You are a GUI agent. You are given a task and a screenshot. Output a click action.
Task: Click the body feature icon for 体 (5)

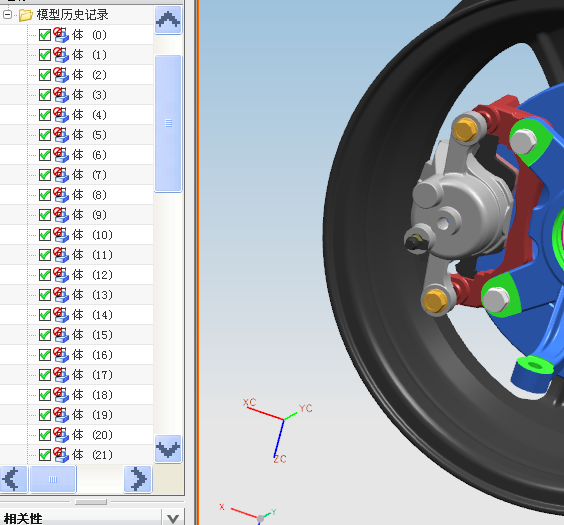click(61, 135)
